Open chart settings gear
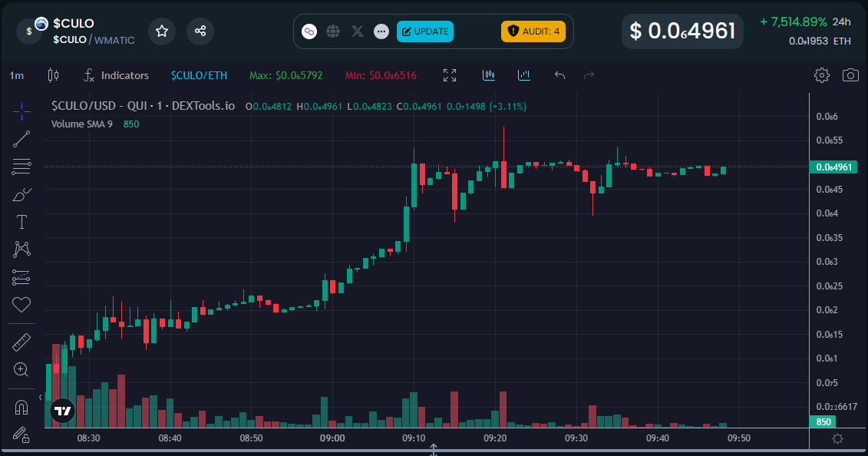This screenshot has height=456, width=868. coord(822,75)
